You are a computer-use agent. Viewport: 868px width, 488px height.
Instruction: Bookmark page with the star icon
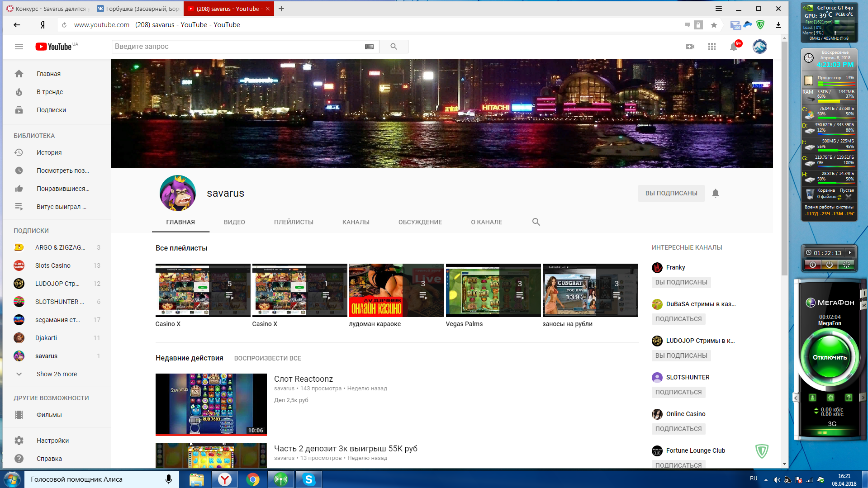714,25
